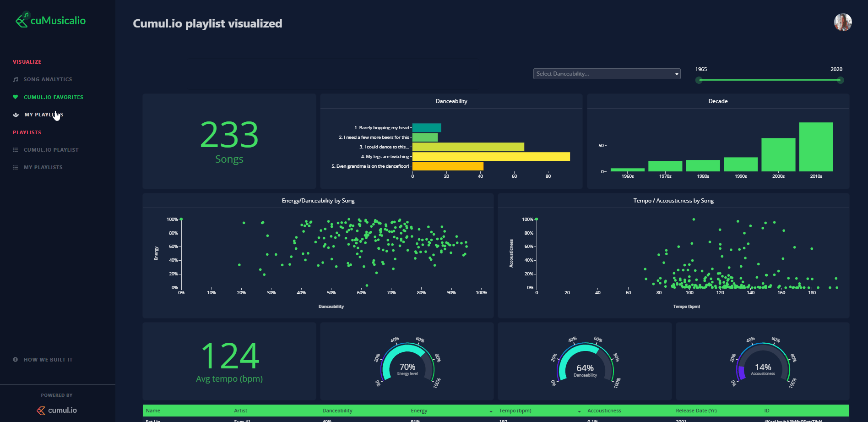This screenshot has width=868, height=422.
Task: Open Cumul.io Favorites menu item
Action: pos(53,97)
